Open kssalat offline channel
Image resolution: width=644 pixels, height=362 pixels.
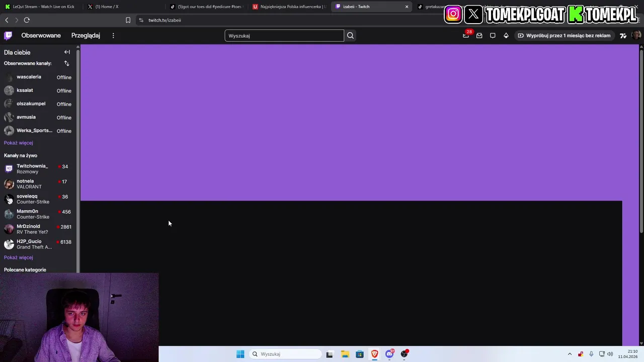coord(38,90)
